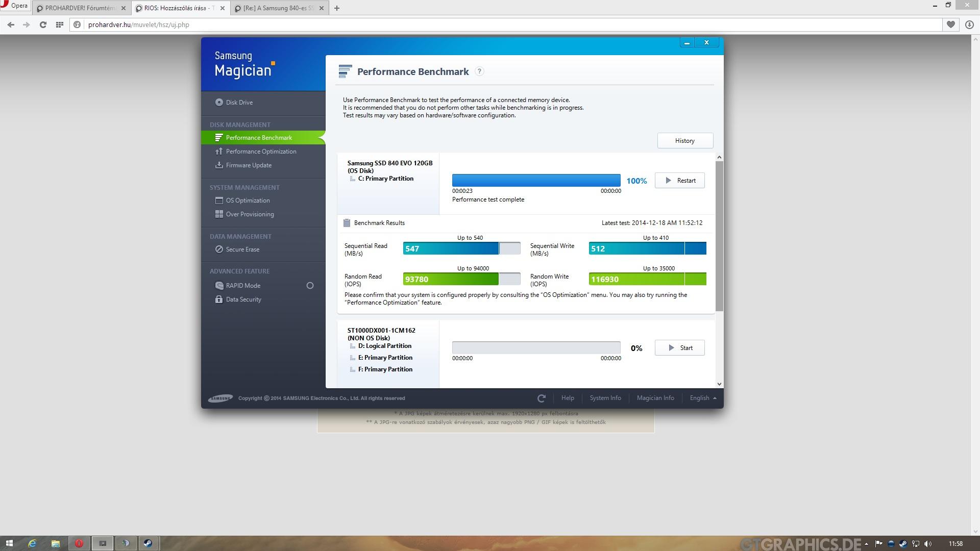This screenshot has width=980, height=551.
Task: Open the volume control in system tray
Action: (x=928, y=544)
